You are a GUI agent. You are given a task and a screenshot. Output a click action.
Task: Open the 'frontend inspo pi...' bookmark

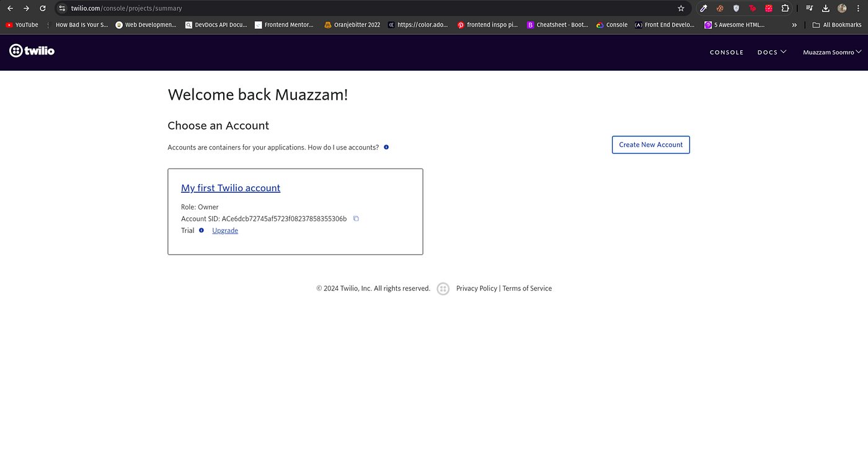coord(487,25)
